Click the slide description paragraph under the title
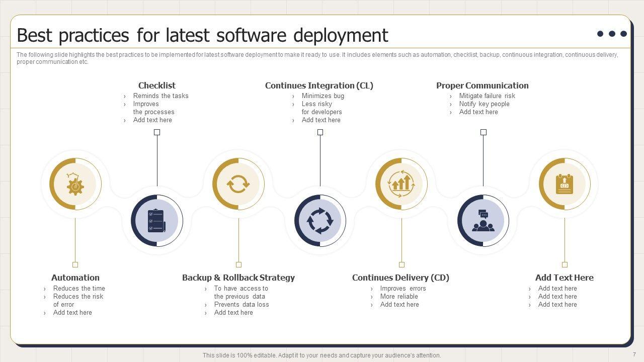Viewport: 644px width, 362px height. (317, 58)
